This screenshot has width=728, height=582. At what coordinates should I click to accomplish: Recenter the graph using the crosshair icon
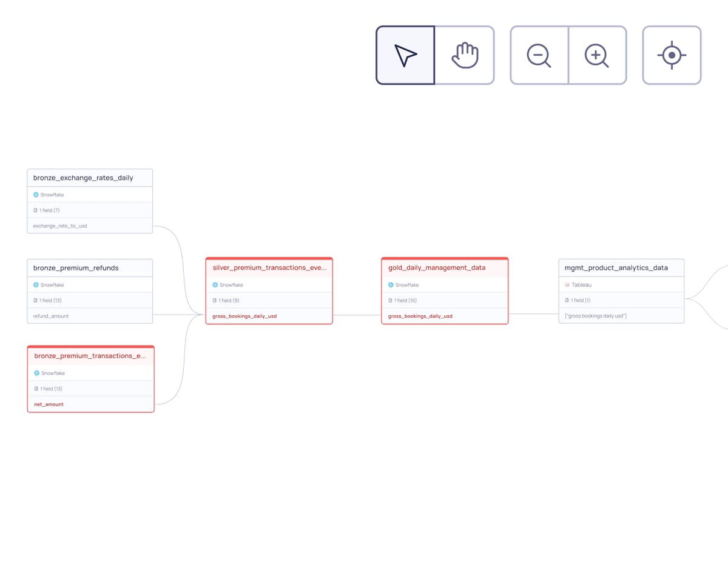point(672,55)
